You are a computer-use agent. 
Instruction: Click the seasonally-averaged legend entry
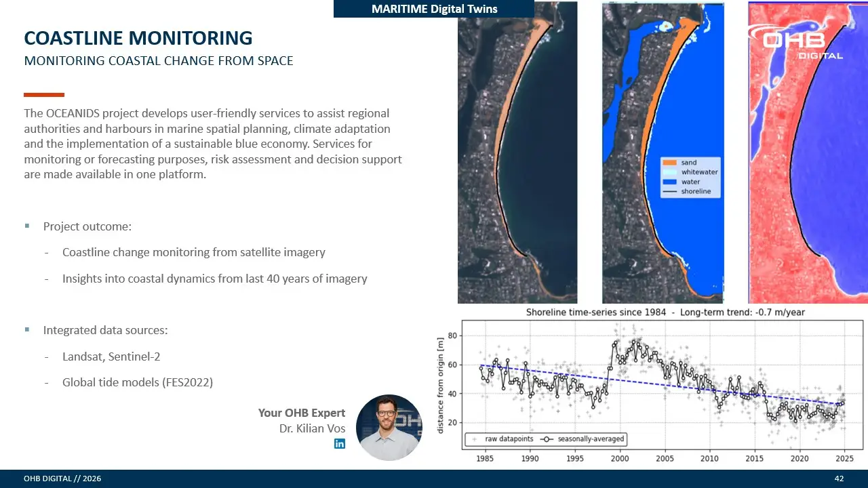click(583, 439)
